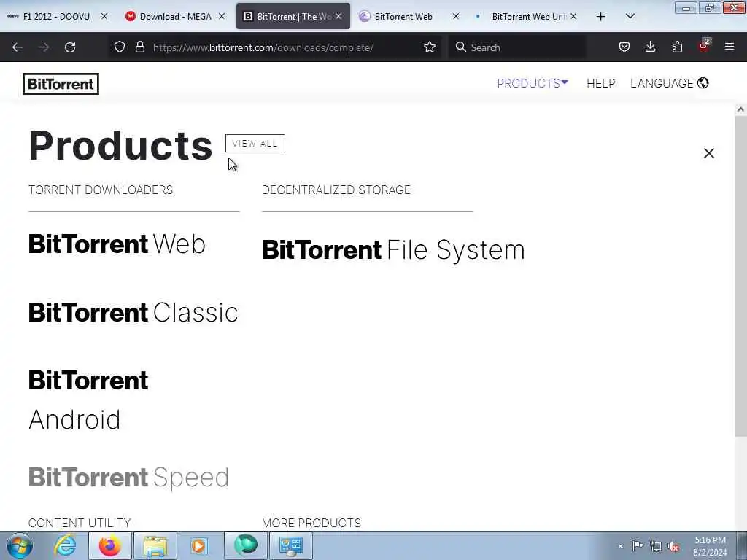
Task: Click the page scrollbar thumb
Action: (740, 276)
